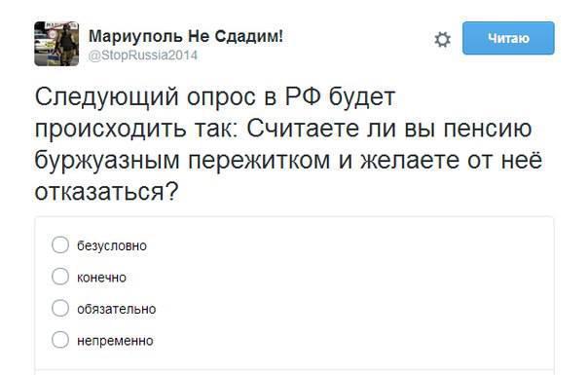This screenshot has height=375, width=588.
Task: Click the first tweet line Следующий опрос
Action: point(215,97)
